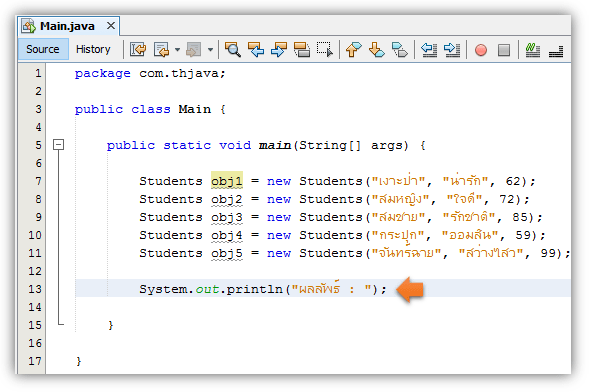Toggle Bookmark on current line

point(400,49)
